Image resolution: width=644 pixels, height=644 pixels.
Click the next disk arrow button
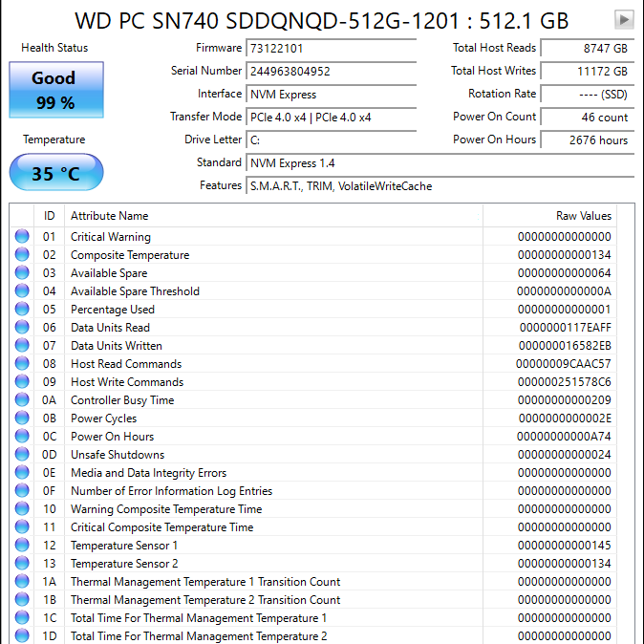pos(624,19)
